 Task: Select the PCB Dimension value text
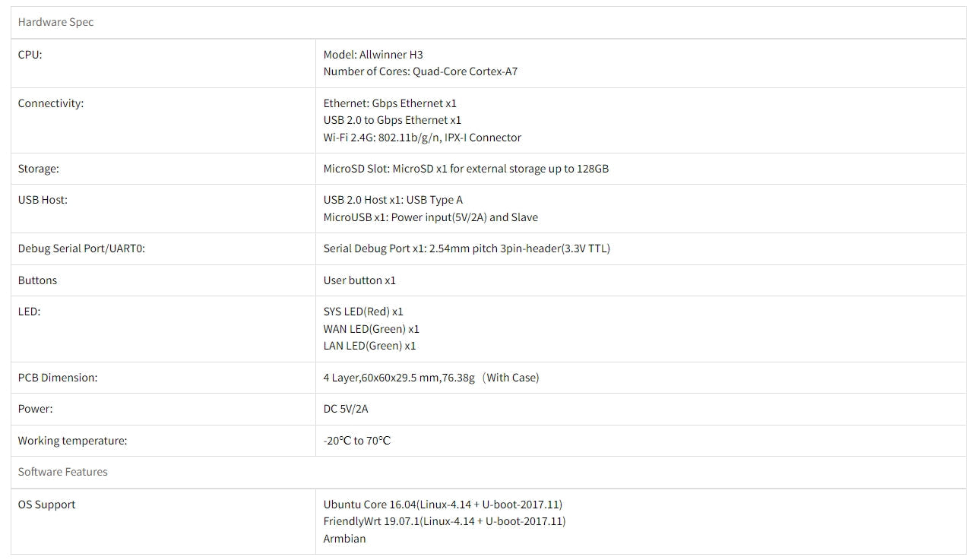(x=431, y=378)
